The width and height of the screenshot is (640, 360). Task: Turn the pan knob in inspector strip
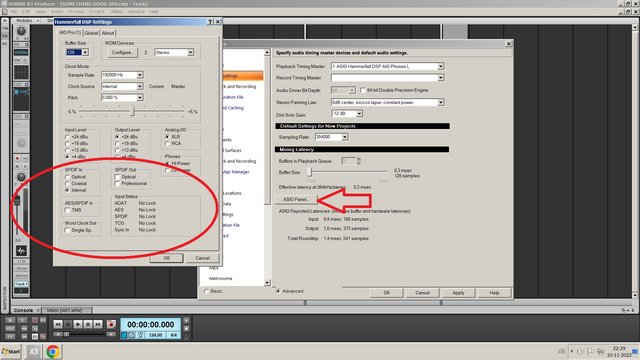(x=21, y=177)
